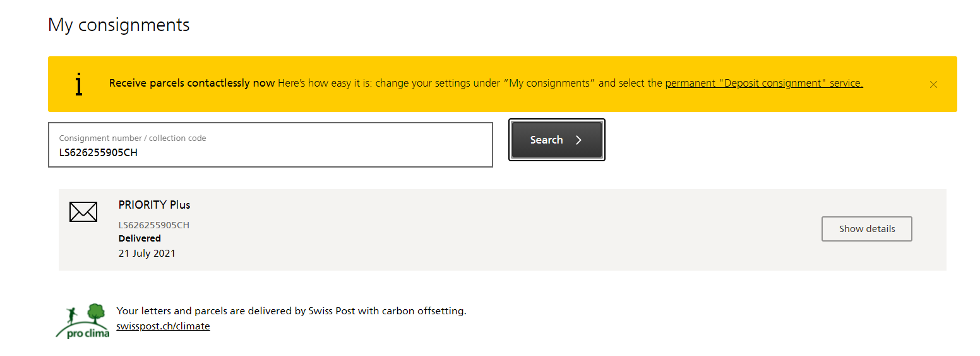Click the "Consignment number / collection code" label
Image resolution: width=980 pixels, height=356 pixels.
tap(133, 138)
